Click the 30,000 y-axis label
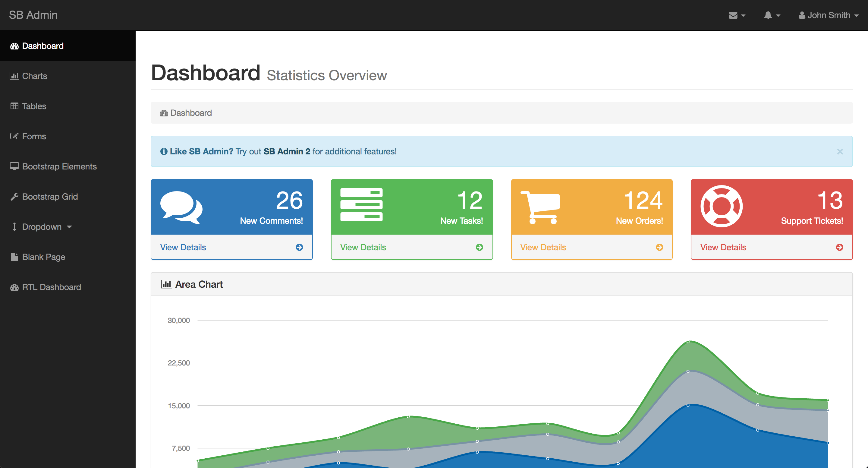The width and height of the screenshot is (868, 468). pos(179,320)
